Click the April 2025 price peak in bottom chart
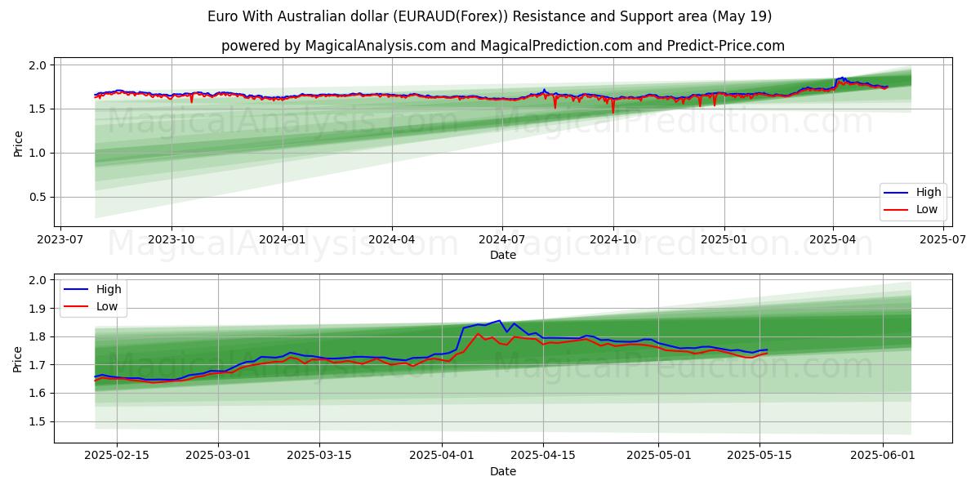 pyautogui.click(x=498, y=321)
